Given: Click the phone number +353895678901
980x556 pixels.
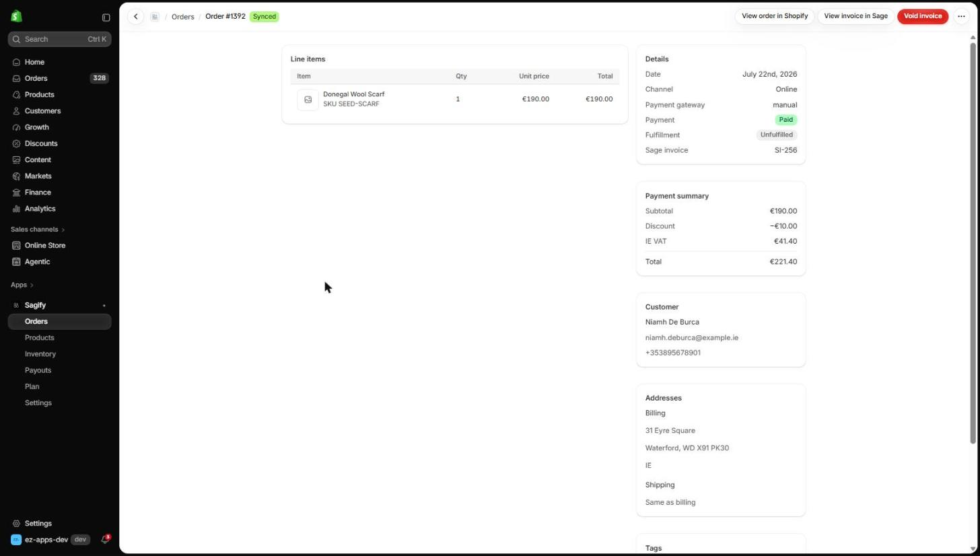Looking at the screenshot, I should (672, 353).
